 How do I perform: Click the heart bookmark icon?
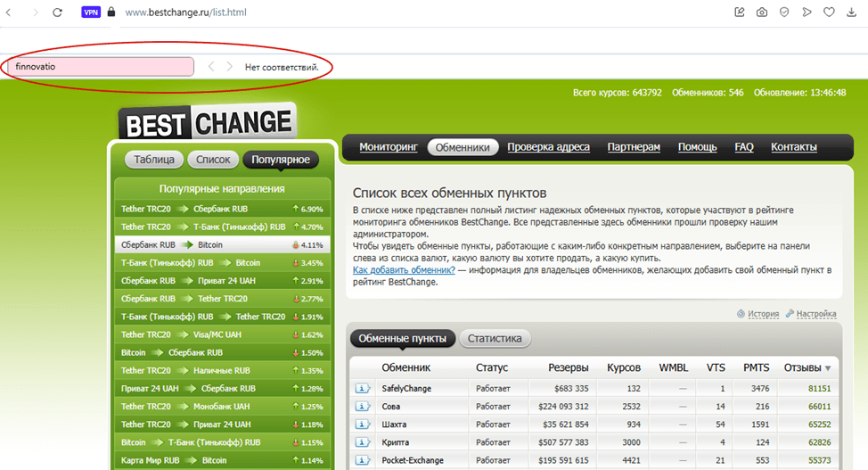pyautogui.click(x=829, y=12)
